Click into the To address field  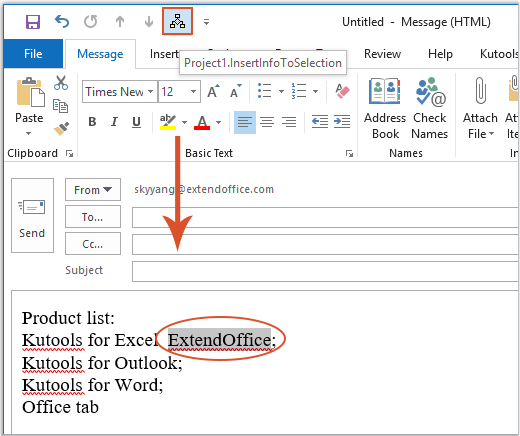325,217
